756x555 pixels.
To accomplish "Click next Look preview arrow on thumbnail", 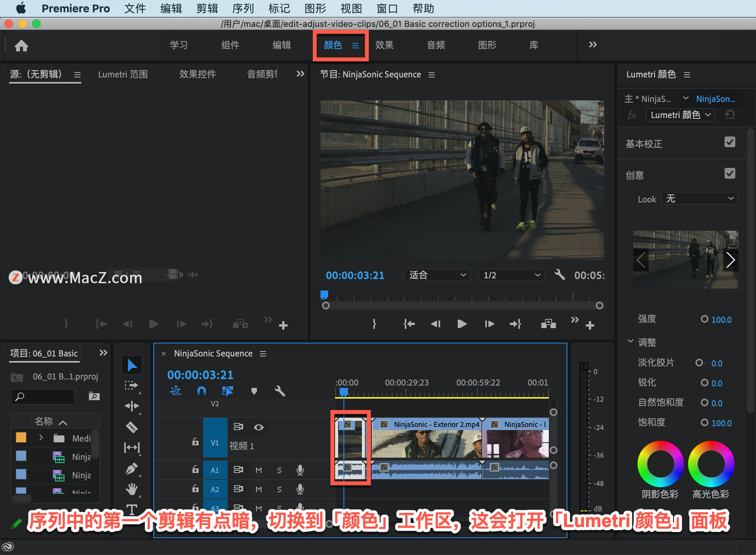I will click(730, 260).
